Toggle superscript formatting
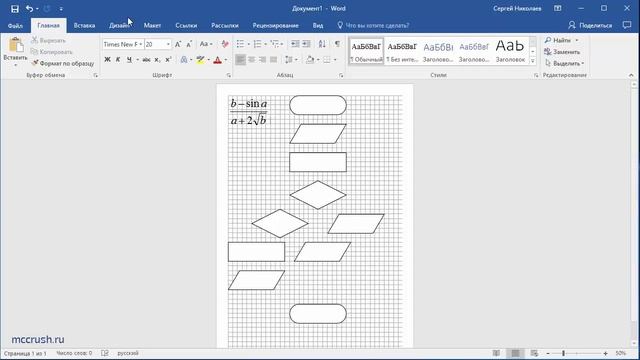 [168, 60]
